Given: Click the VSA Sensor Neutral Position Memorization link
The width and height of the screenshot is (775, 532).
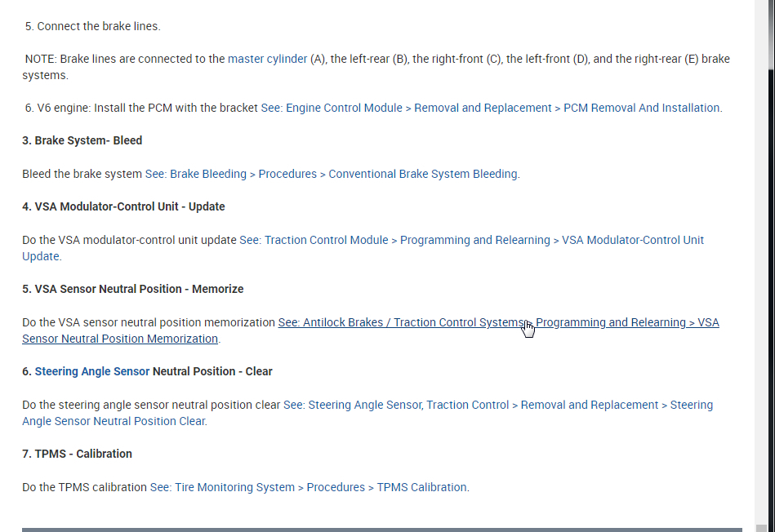Looking at the screenshot, I should point(498,322).
